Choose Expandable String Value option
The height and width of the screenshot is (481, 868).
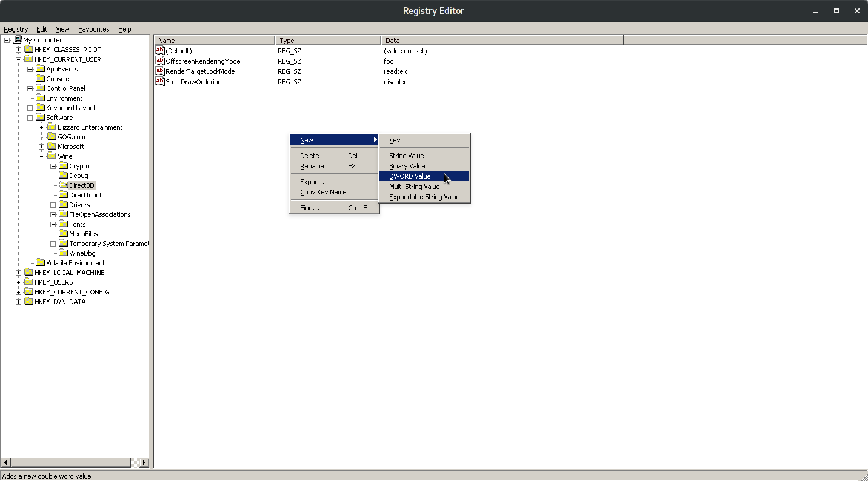point(424,197)
